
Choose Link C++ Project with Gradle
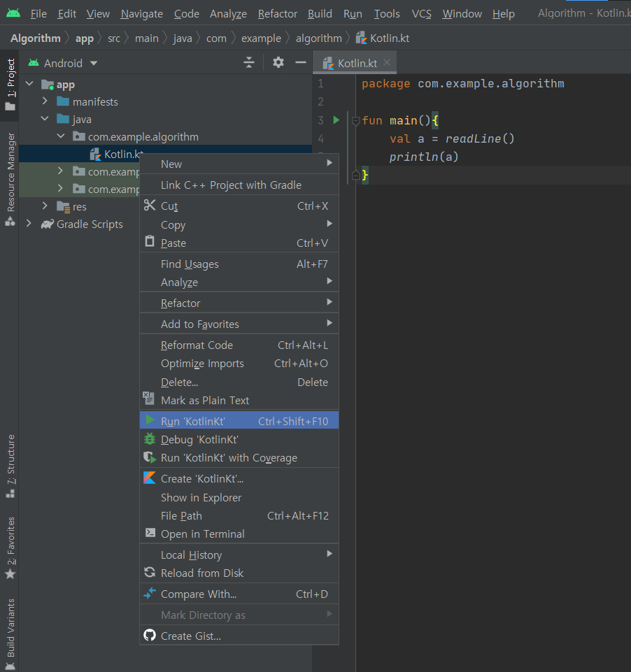click(239, 185)
